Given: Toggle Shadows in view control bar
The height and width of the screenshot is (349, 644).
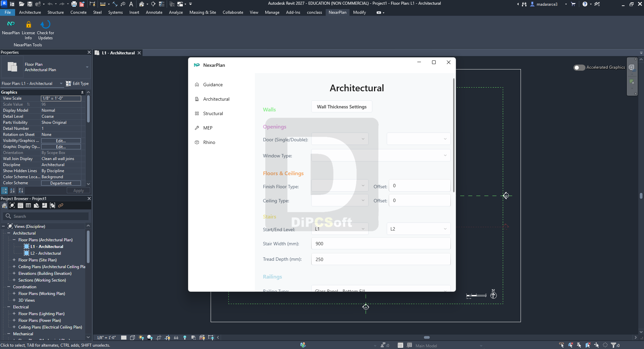Looking at the screenshot, I should [150, 338].
